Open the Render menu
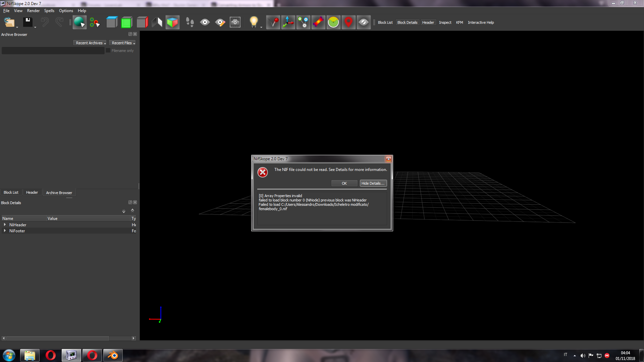This screenshot has width=644, height=362. coord(33,11)
